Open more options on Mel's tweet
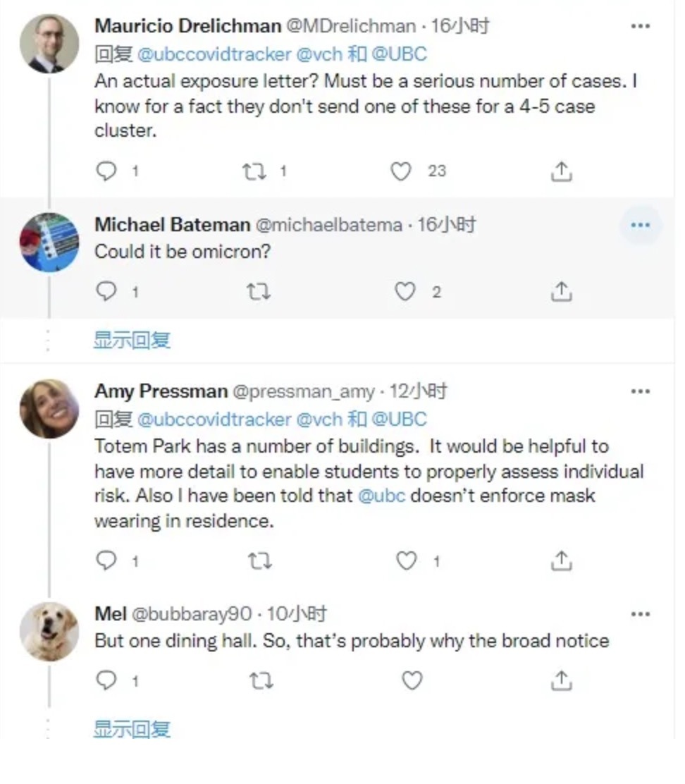The height and width of the screenshot is (784, 685). (x=640, y=614)
